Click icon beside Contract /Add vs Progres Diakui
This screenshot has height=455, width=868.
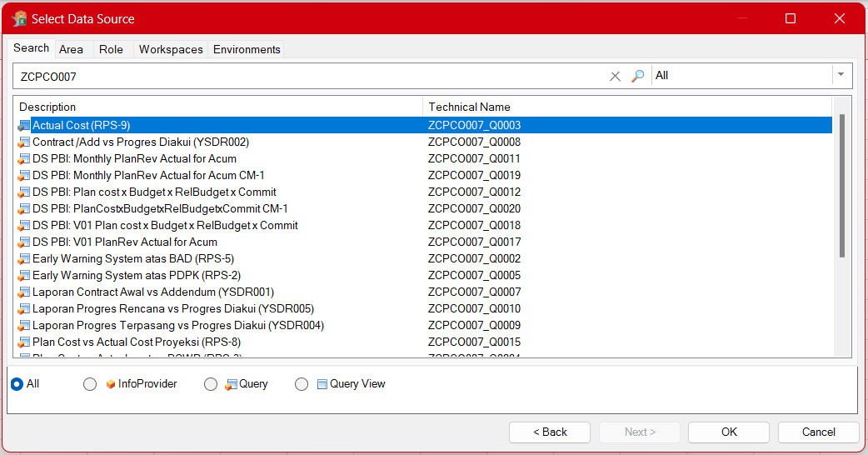(x=24, y=142)
